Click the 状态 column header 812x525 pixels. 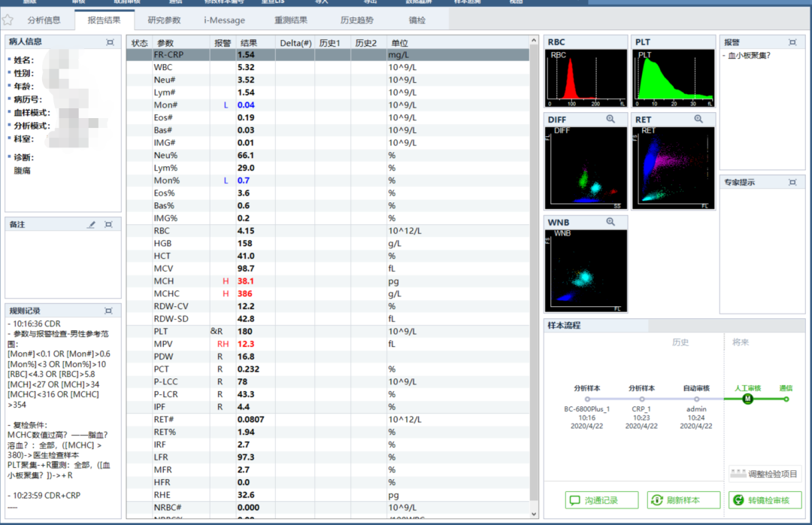pos(139,43)
